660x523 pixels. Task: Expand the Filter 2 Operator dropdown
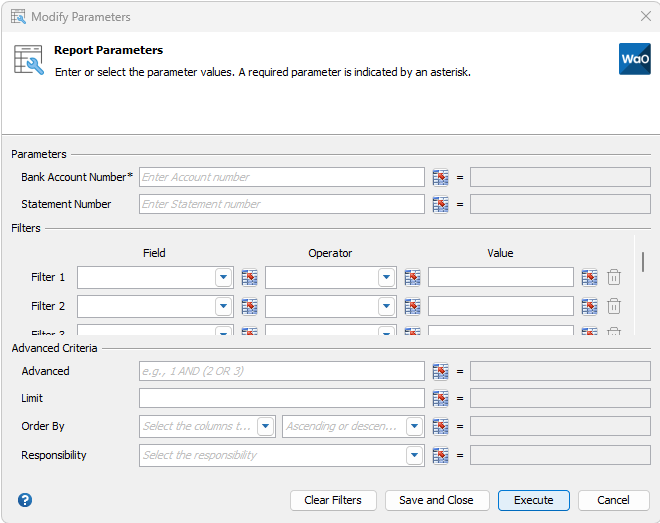pyautogui.click(x=386, y=306)
